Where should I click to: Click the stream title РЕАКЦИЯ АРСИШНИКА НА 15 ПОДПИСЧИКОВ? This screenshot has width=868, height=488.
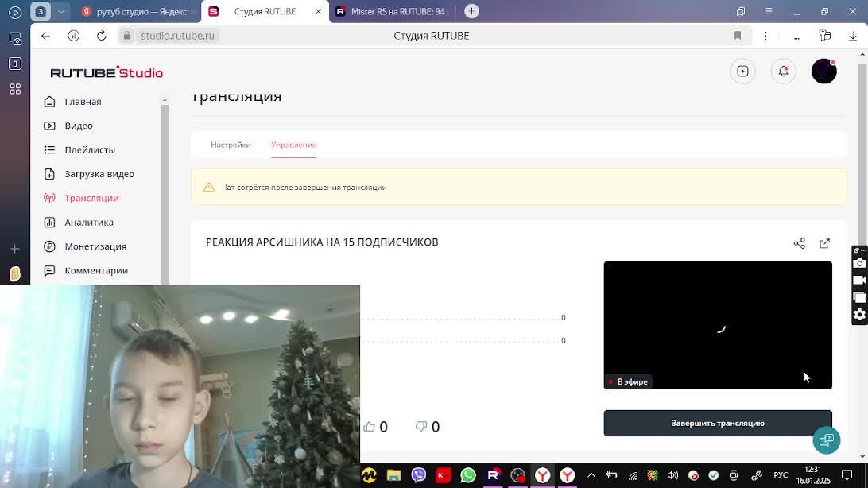322,242
